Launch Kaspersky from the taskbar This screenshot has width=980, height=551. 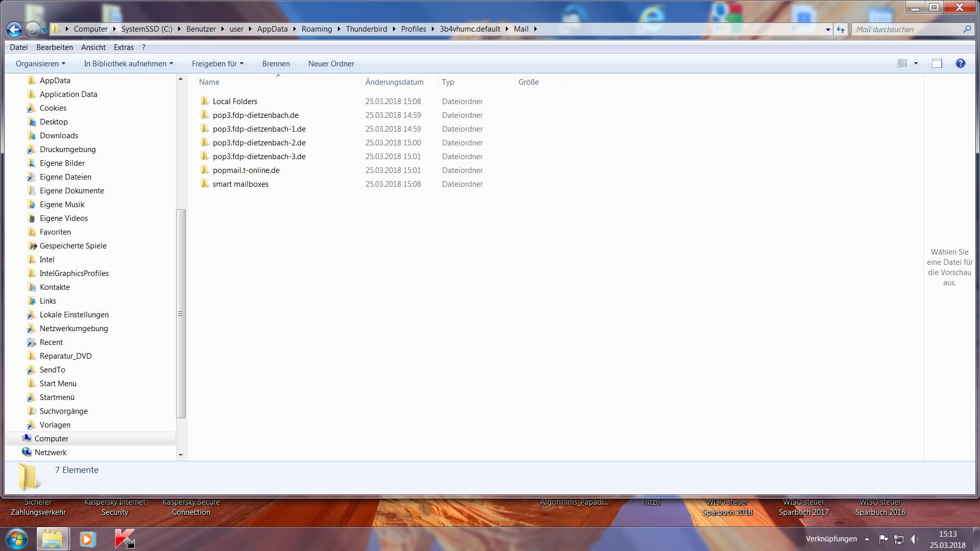coord(125,539)
